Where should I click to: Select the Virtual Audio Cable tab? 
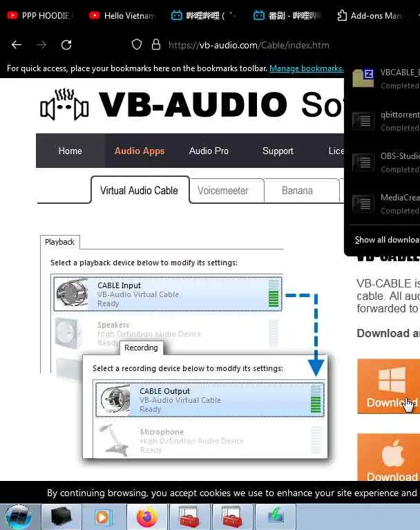click(139, 190)
